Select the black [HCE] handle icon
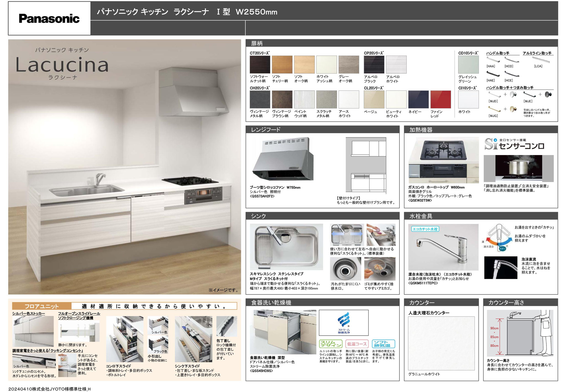This screenshot has height=392, width=566. pos(511,74)
